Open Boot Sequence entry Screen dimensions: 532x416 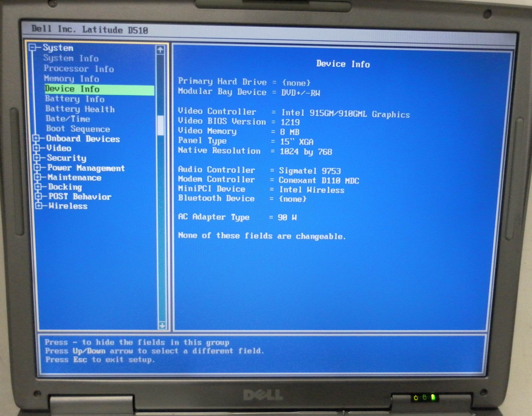click(78, 129)
